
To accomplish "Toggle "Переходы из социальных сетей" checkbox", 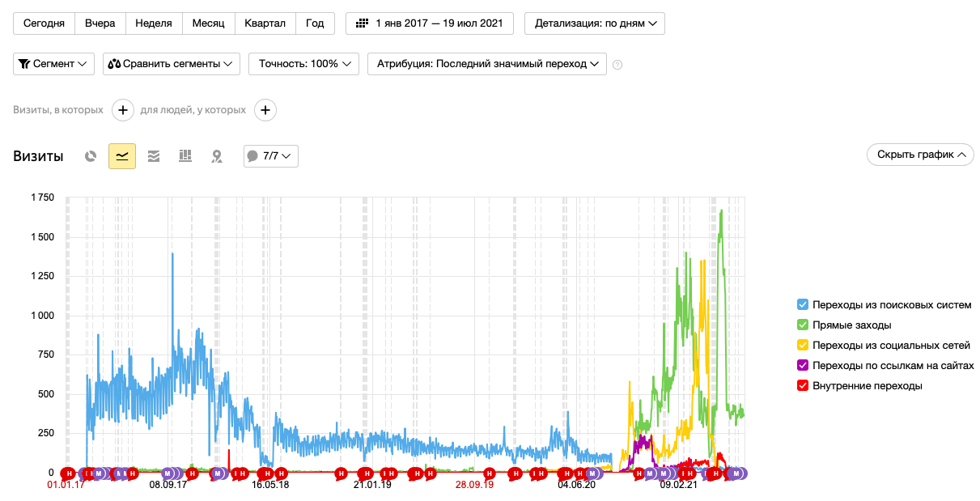I will pyautogui.click(x=803, y=345).
